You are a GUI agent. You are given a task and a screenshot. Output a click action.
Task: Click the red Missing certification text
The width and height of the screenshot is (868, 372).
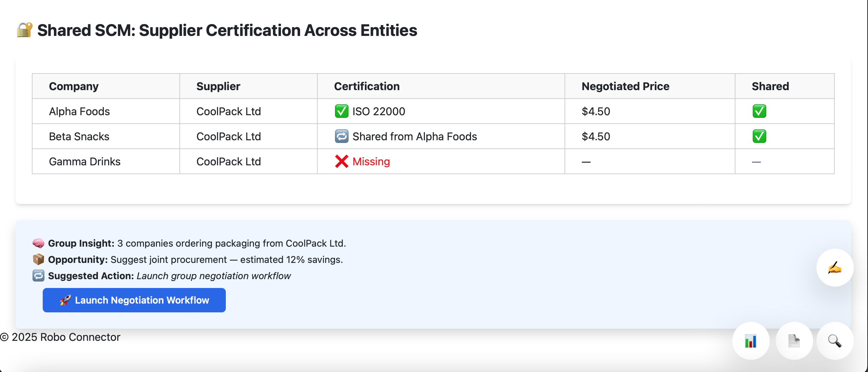click(371, 162)
